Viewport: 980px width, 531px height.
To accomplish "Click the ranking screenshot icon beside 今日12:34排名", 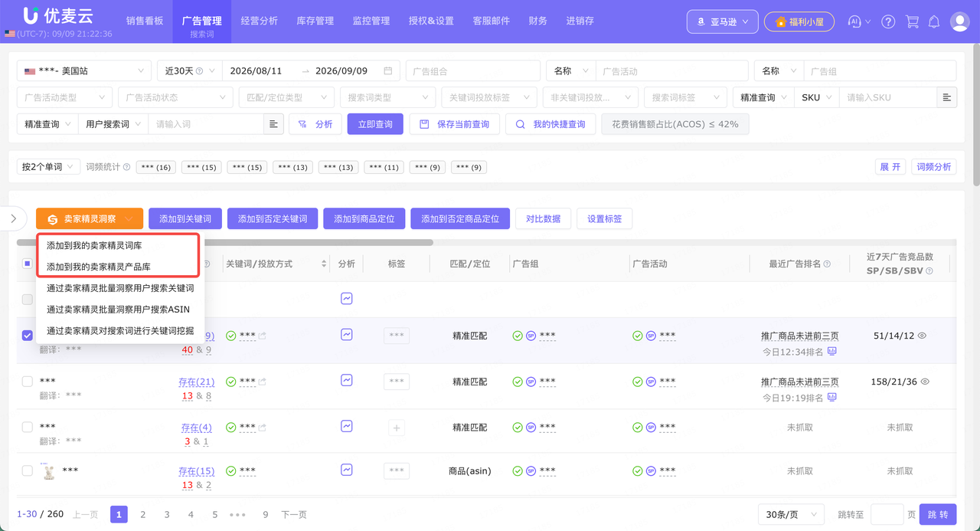I will (831, 351).
